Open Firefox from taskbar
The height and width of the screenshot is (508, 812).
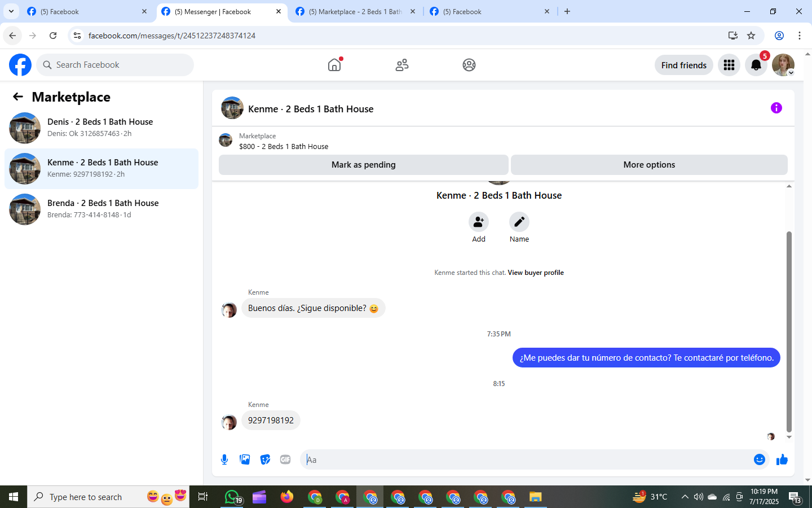pos(287,497)
